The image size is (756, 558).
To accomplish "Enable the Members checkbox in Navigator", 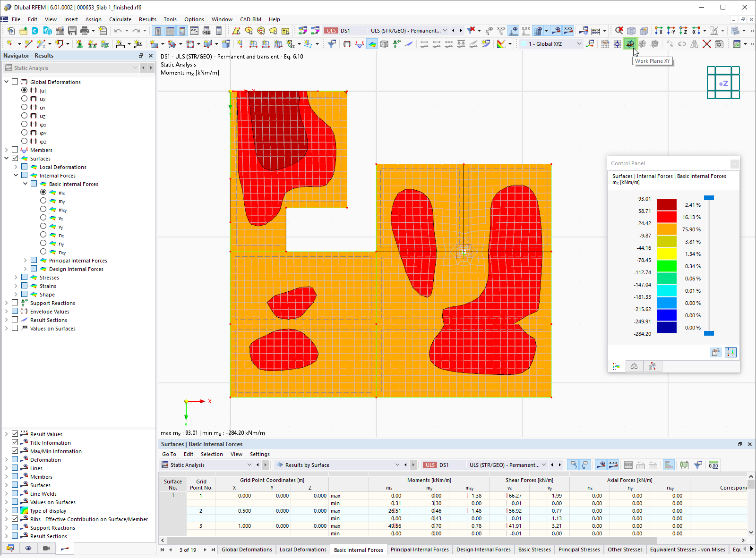I will [15, 149].
